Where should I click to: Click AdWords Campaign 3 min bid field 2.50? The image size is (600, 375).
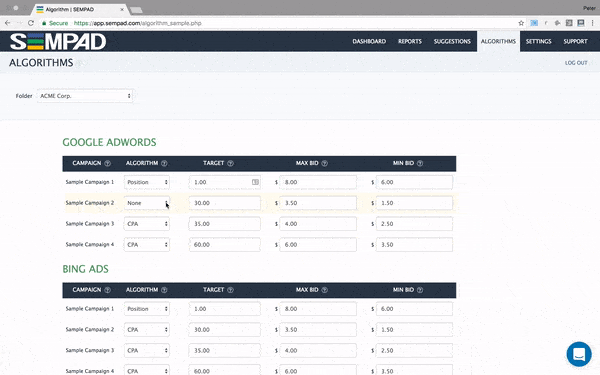point(414,224)
